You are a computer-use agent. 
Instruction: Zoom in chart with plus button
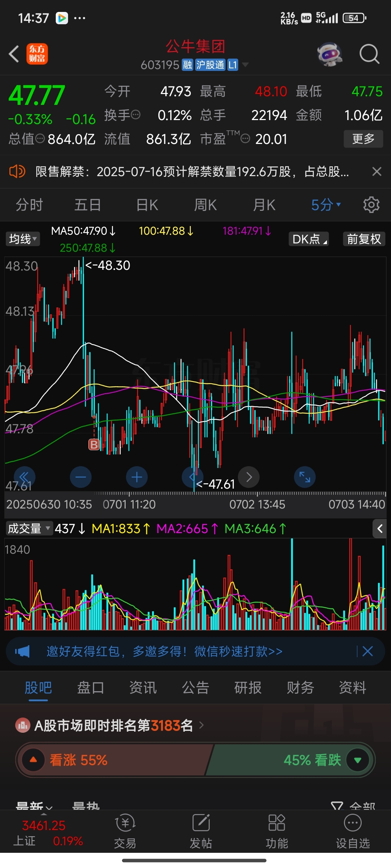pyautogui.click(x=136, y=477)
